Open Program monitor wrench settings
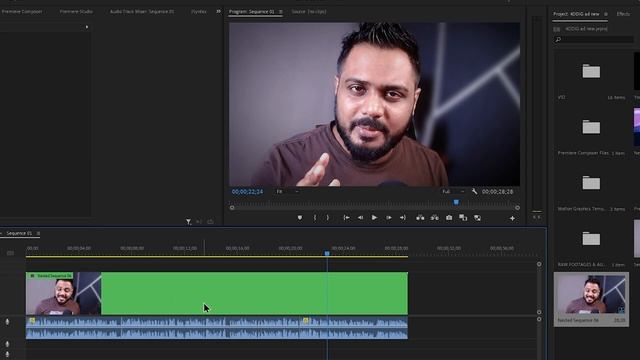Screen dimensions: 640x360 point(474,191)
